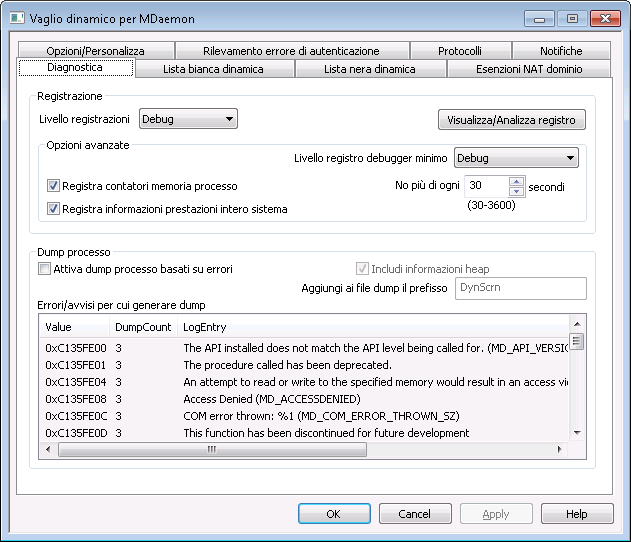Click the horizontal scroll left arrow

[x=48, y=449]
